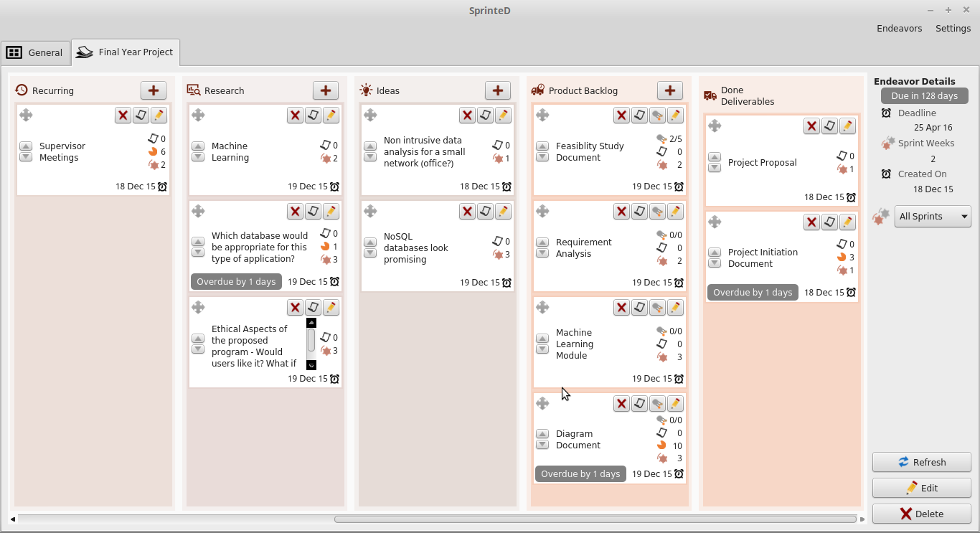Move Diagram Document down with arrow

542,445
